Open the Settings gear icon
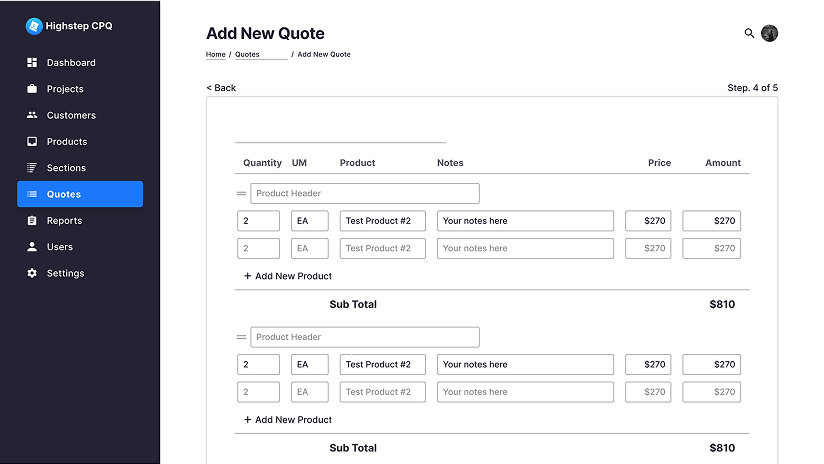 coord(32,273)
